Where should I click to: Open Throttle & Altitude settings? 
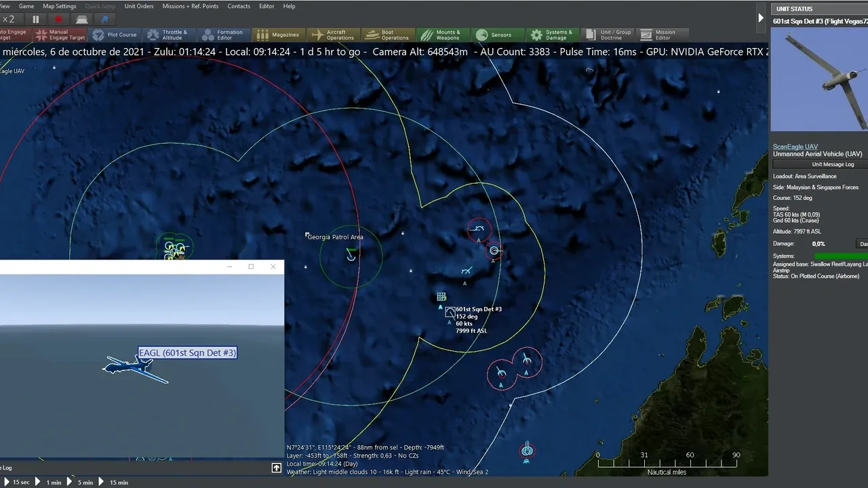point(167,35)
